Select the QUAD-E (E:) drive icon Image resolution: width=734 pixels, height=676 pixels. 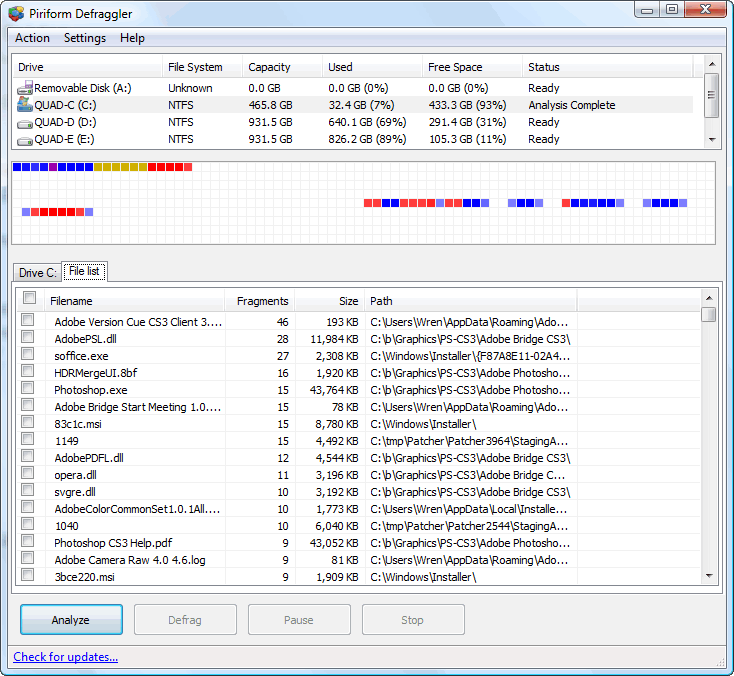pyautogui.click(x=25, y=141)
